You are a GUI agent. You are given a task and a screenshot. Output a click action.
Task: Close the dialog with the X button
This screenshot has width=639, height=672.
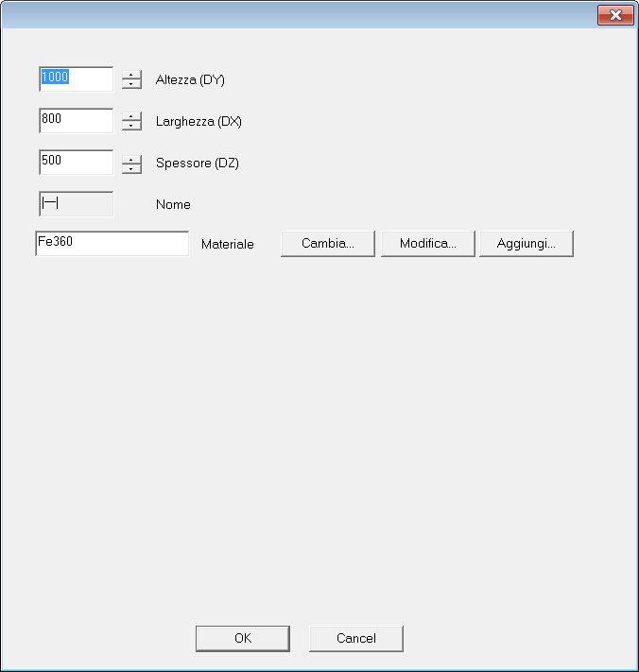pyautogui.click(x=615, y=15)
